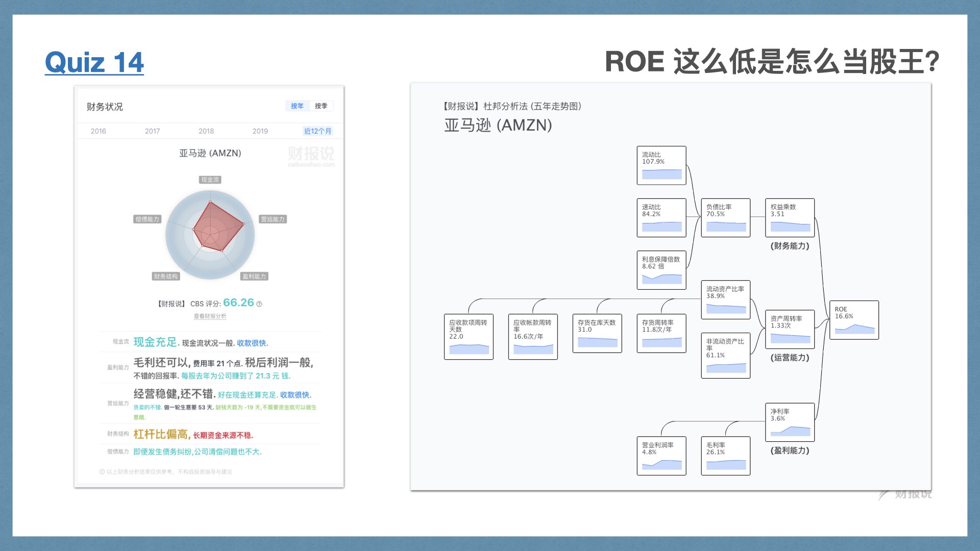Switch to the 按年 yearly view
The width and height of the screenshot is (980, 551).
click(x=297, y=106)
